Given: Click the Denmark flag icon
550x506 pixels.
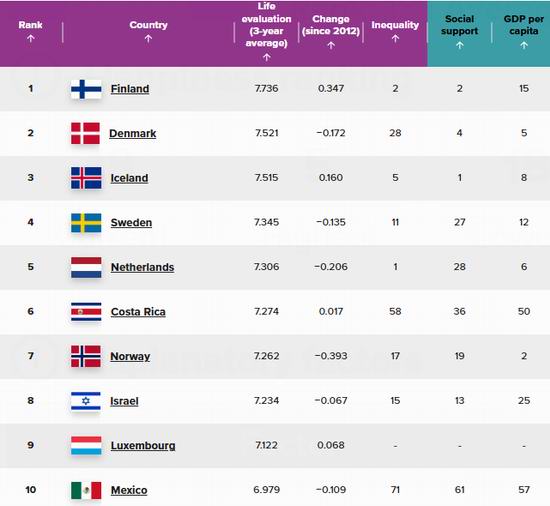Looking at the screenshot, I should pos(85,133).
